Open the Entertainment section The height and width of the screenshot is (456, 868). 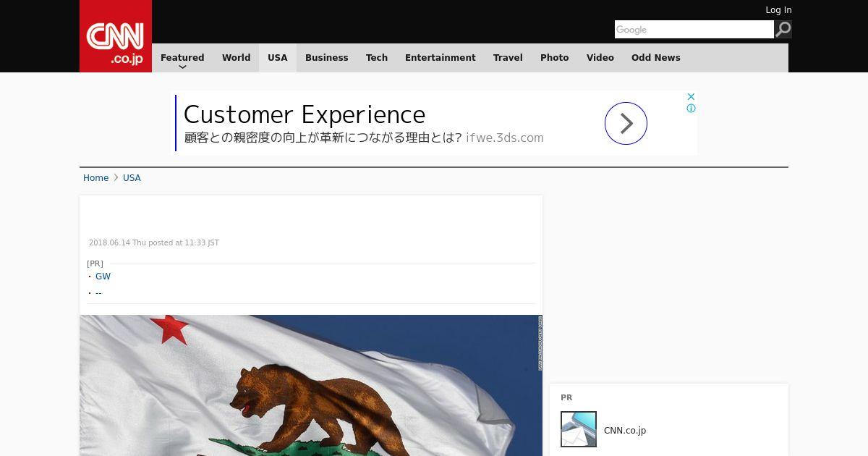click(441, 58)
